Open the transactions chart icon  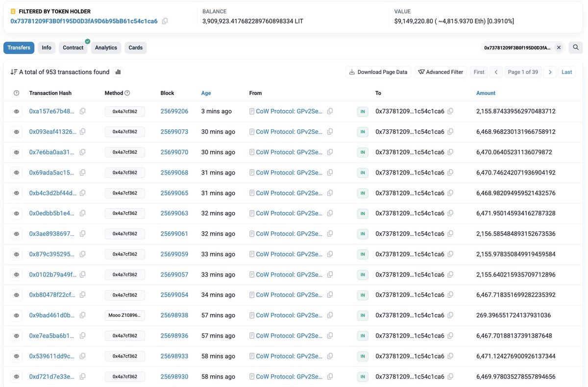[x=118, y=72]
